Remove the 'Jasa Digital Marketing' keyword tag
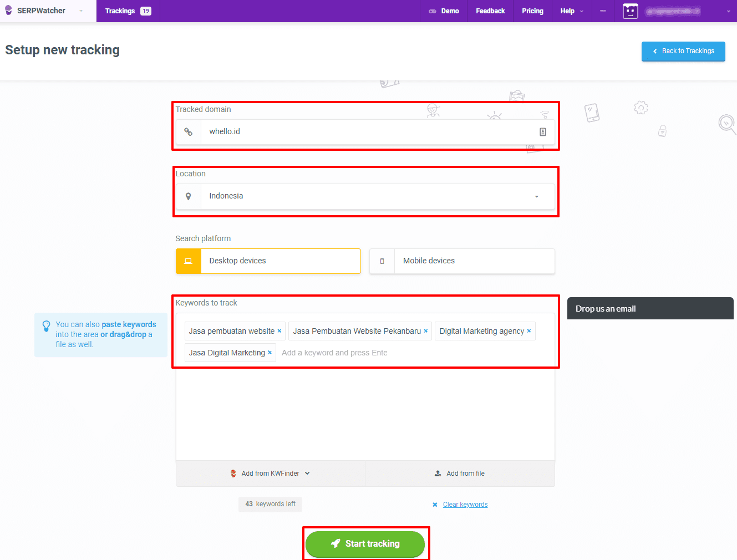The image size is (737, 560). (270, 353)
